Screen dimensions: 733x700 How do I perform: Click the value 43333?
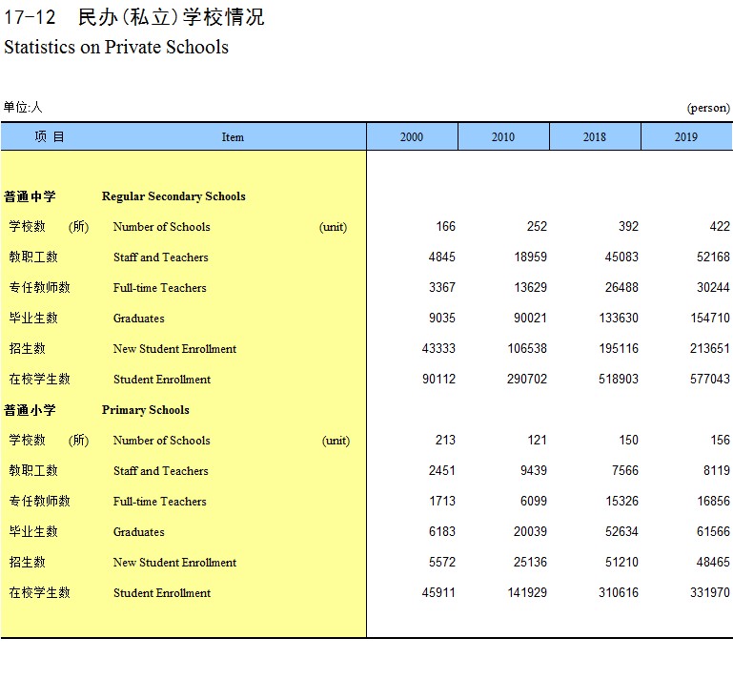point(438,349)
